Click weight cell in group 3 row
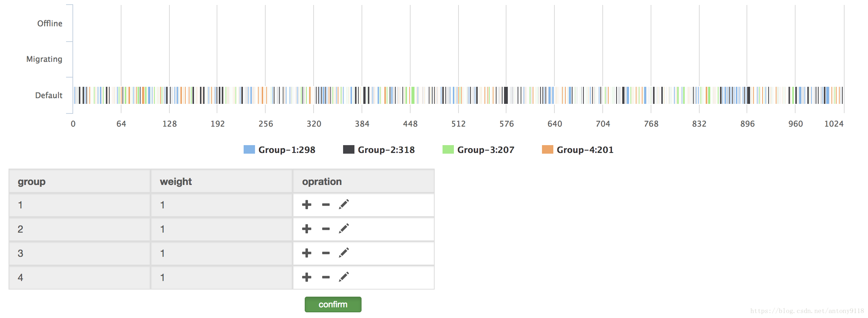 point(222,253)
